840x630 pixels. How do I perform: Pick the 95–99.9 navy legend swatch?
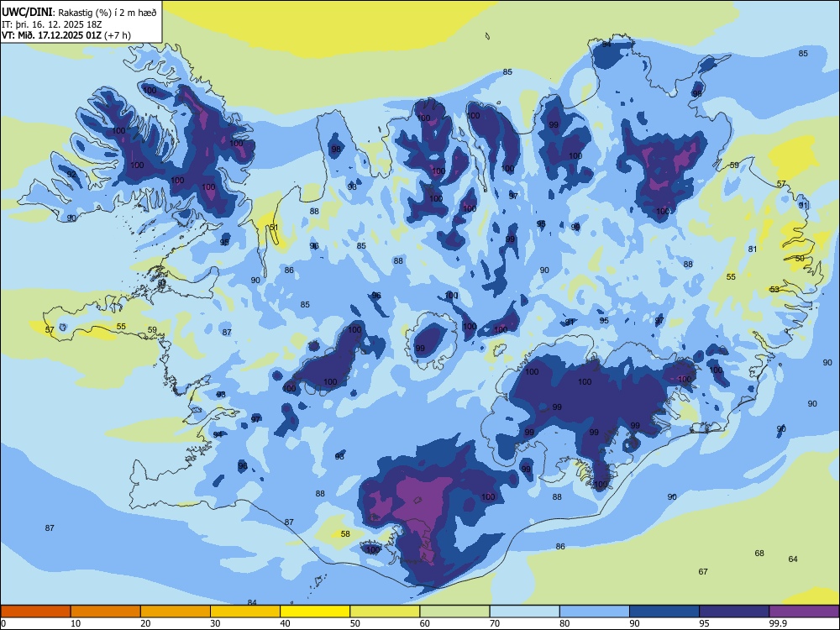click(734, 612)
